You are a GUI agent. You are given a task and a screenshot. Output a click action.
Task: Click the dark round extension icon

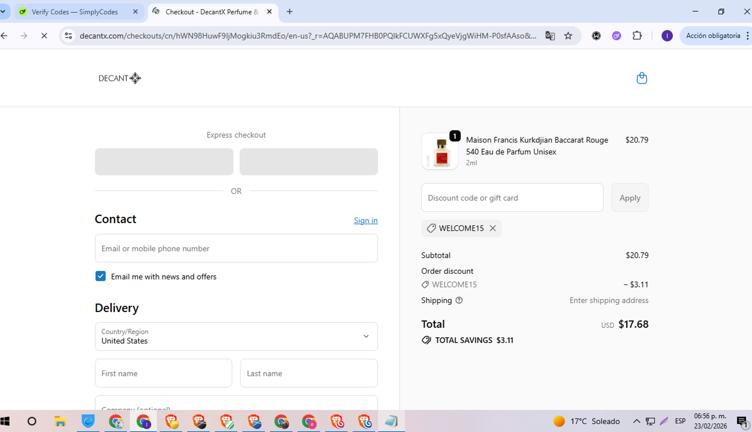coord(596,35)
